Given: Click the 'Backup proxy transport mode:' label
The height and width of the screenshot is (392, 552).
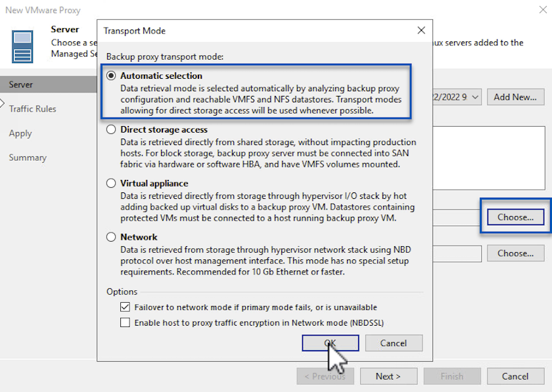Looking at the screenshot, I should click(x=165, y=56).
